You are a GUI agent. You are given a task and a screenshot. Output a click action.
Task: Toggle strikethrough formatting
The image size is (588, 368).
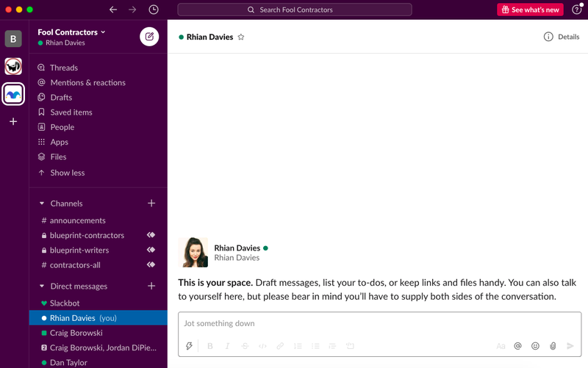tap(245, 346)
